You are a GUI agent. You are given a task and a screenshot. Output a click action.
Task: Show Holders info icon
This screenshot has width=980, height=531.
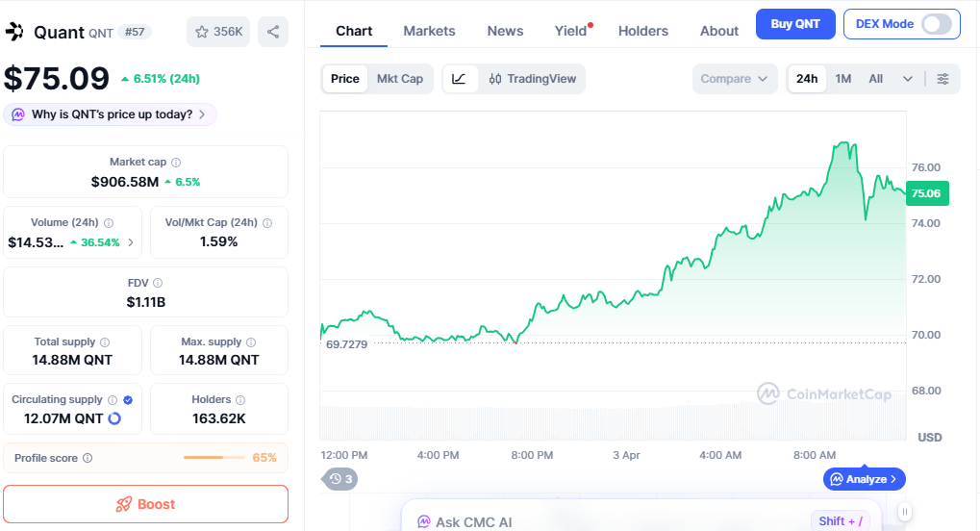coord(240,400)
